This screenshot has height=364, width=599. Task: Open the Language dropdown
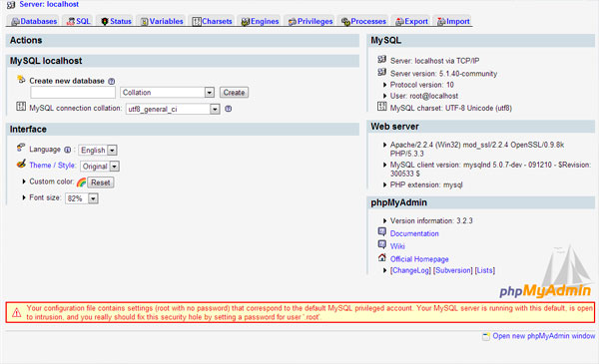(x=98, y=151)
